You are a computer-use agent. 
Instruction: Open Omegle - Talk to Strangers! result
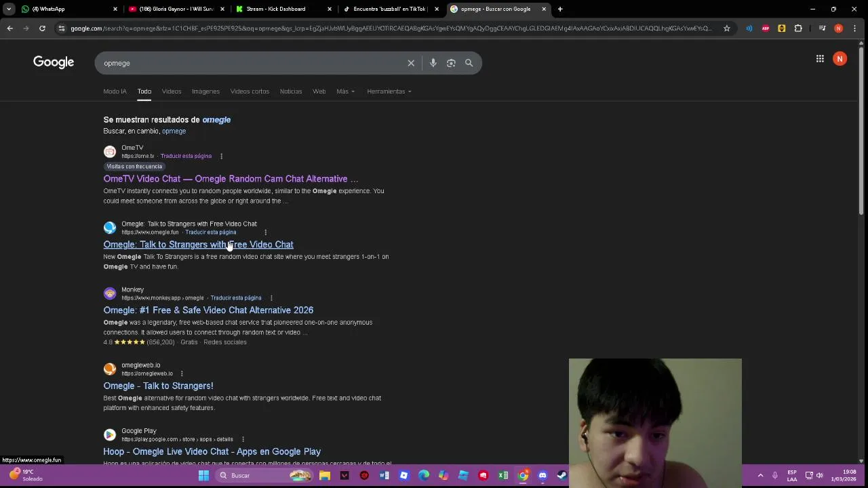tap(158, 386)
